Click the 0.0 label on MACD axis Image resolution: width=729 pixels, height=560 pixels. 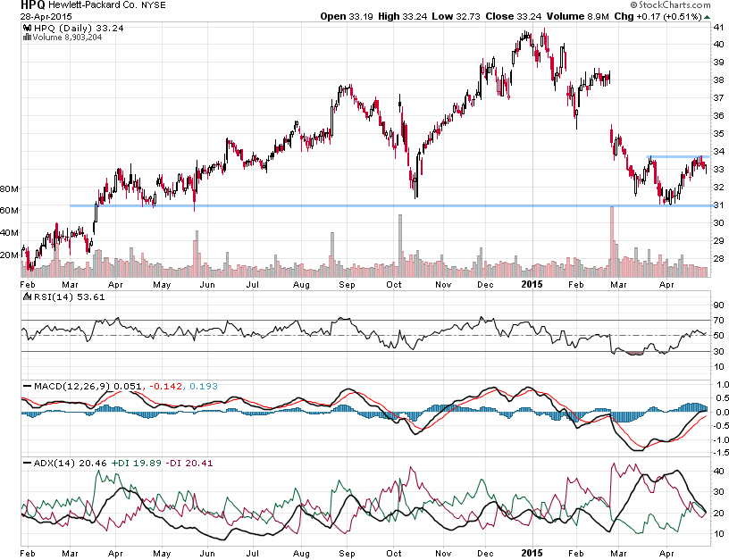pyautogui.click(x=723, y=413)
